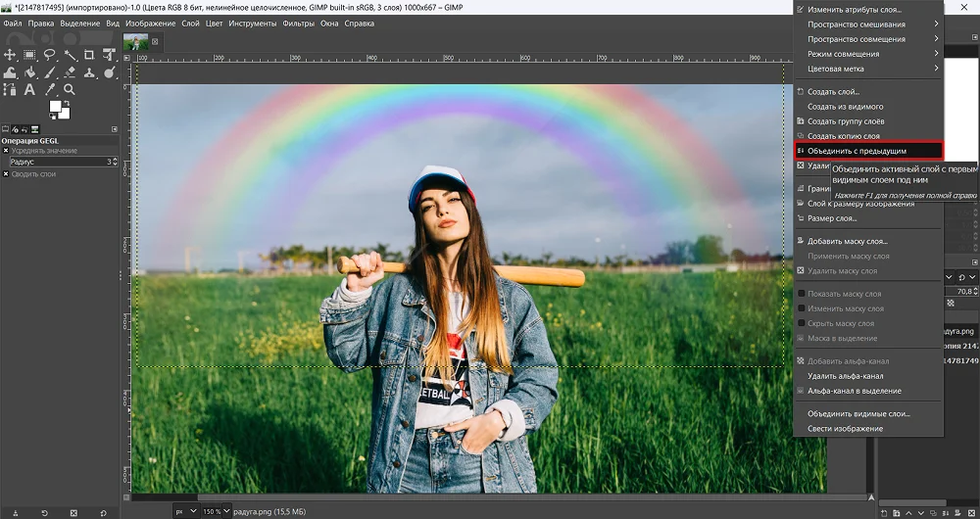
Task: Click 'Создать слой...' menu entry
Action: 868,91
